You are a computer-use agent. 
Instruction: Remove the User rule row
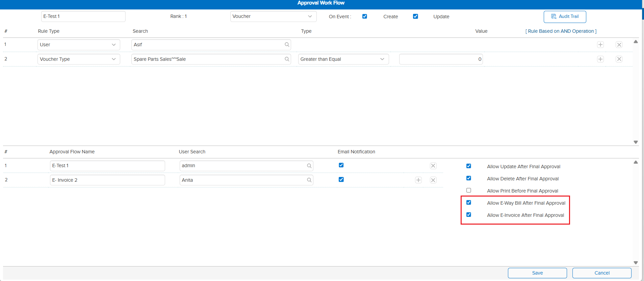pos(619,45)
